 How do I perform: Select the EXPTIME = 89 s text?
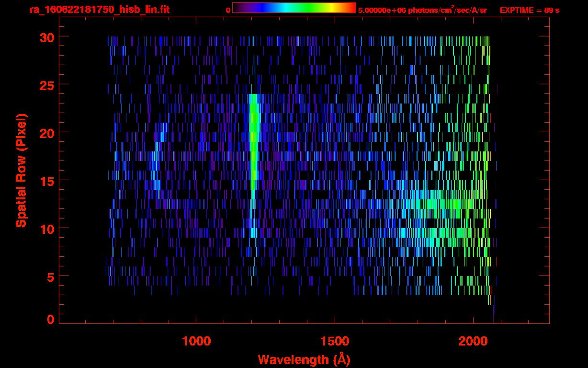[x=529, y=10]
